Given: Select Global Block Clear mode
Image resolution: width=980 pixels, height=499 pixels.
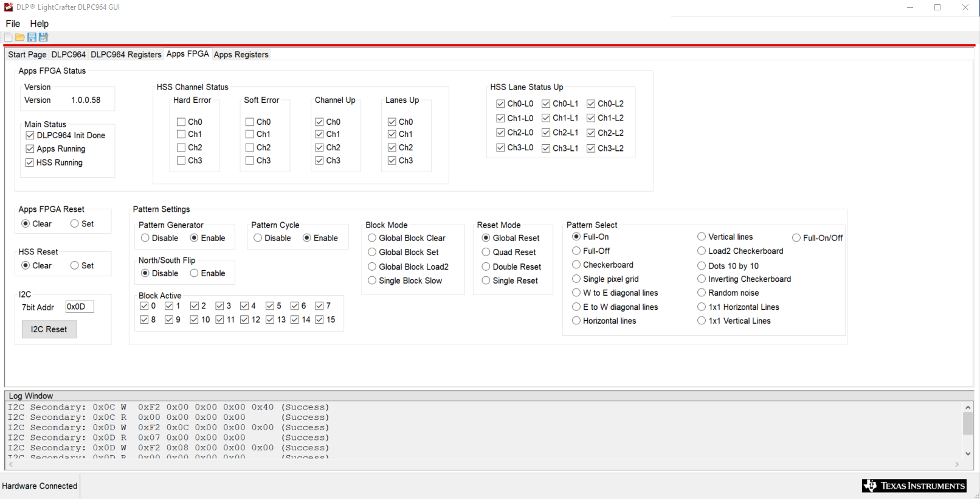Looking at the screenshot, I should pos(372,238).
